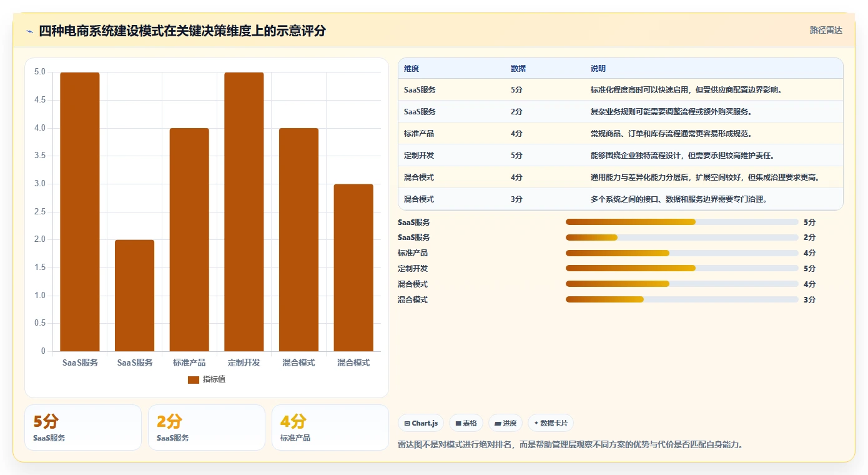The width and height of the screenshot is (868, 475).
Task: Click the 标准产品 bar in the bar chart
Action: click(189, 239)
